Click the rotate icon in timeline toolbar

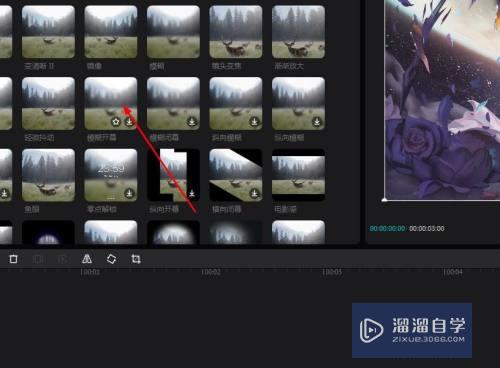coord(111,259)
